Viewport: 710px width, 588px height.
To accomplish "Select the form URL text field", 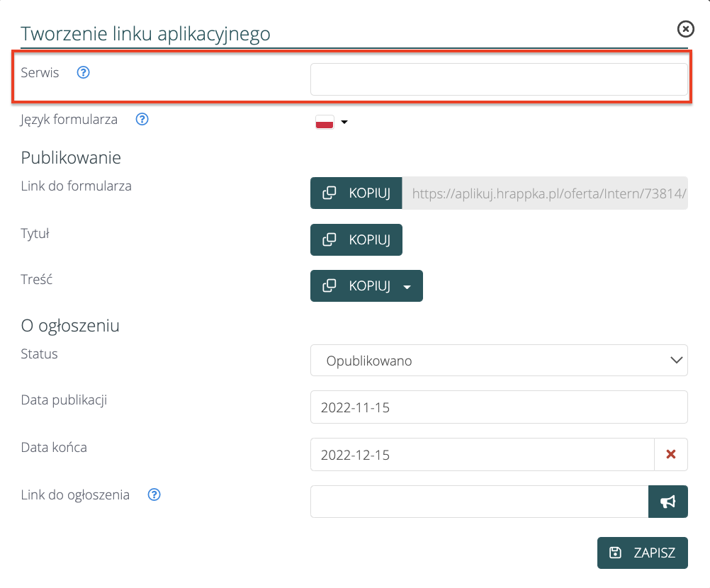I will point(544,193).
